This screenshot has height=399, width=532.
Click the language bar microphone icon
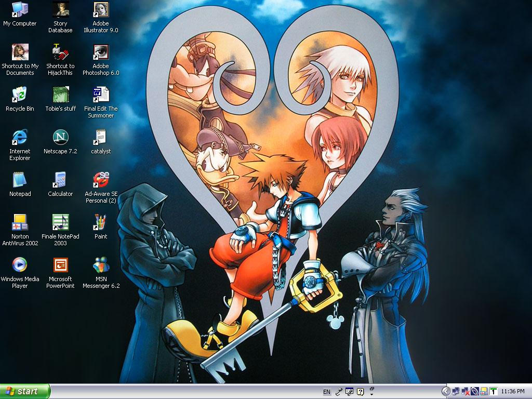[338, 392]
